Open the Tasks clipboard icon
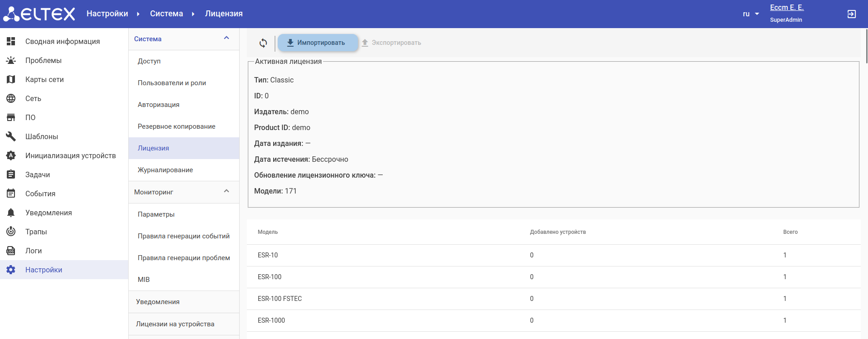Screen dimensions: 868x339 pyautogui.click(x=11, y=174)
